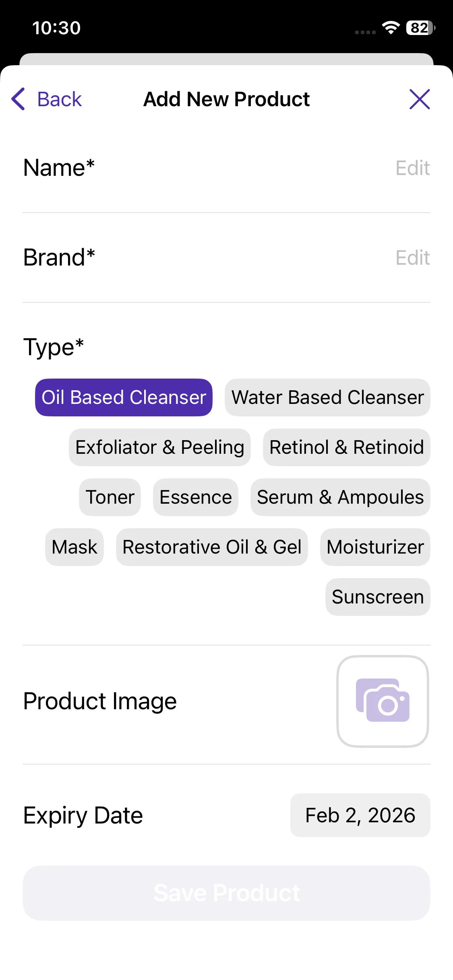Select Exfoliator & Peeling chip
The image size is (453, 980).
(160, 447)
